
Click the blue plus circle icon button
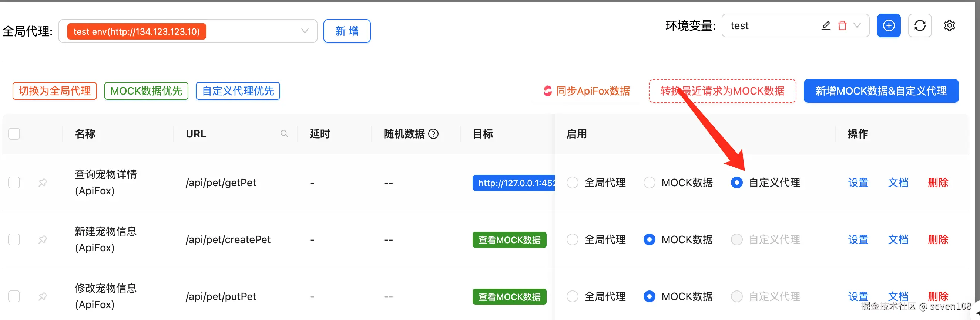[889, 25]
